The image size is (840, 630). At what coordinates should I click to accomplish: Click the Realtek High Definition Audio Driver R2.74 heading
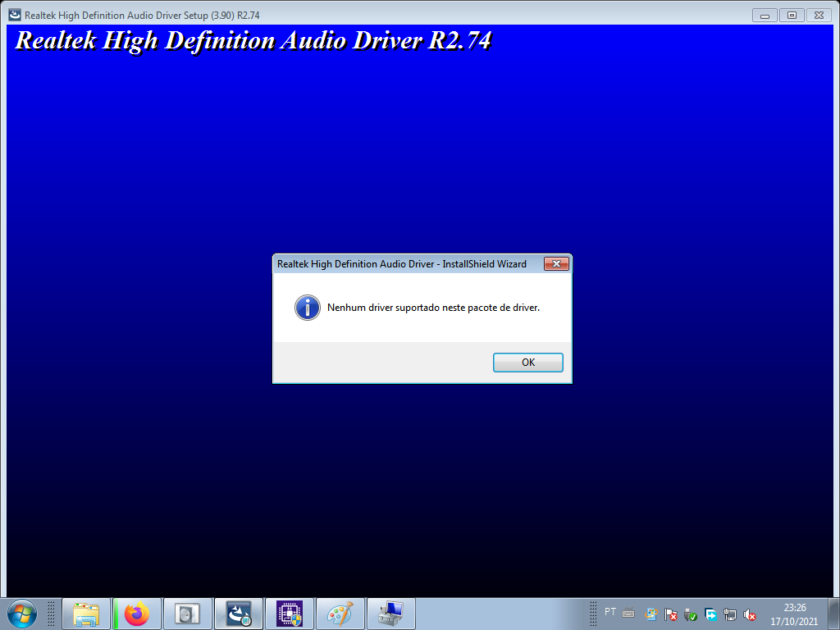coord(253,41)
